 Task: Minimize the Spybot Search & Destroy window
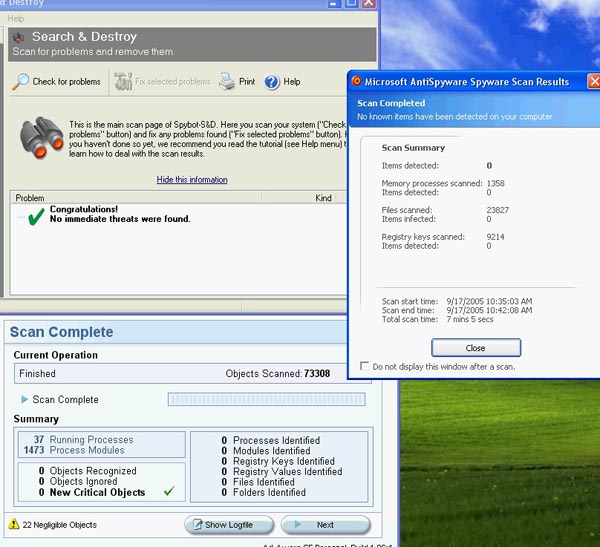coord(334,3)
